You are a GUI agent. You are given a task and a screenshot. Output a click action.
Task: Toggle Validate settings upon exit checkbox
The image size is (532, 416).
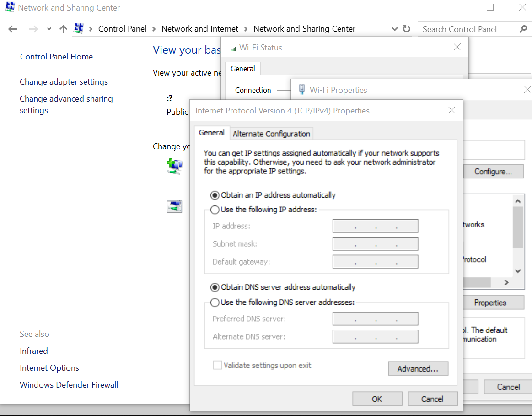coord(217,366)
